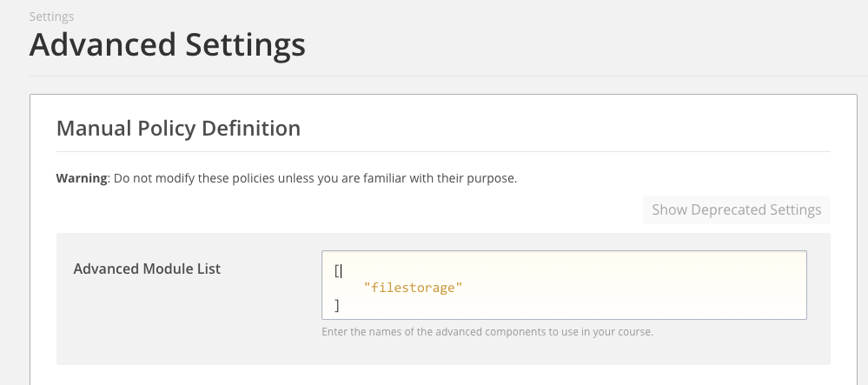This screenshot has height=385, width=868.
Task: Click the Show Deprecated Settings button
Action: pyautogui.click(x=737, y=210)
